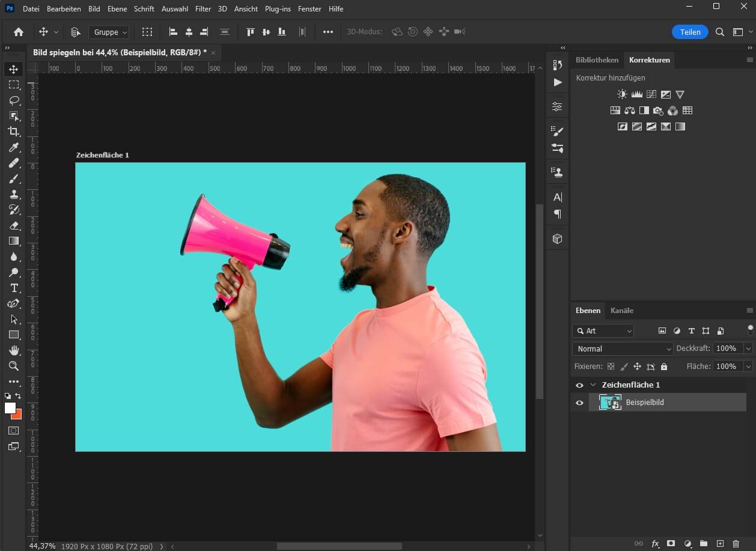The image size is (756, 551).
Task: Open Korrektur hinzufügen in the Korrekturen panel
Action: click(x=610, y=78)
